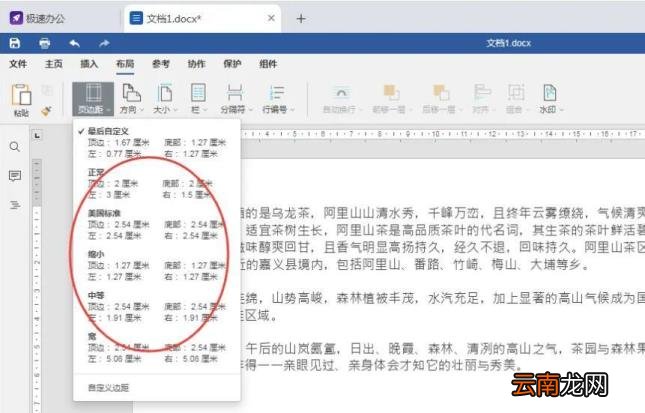Open the 栏 columns dropdown
Screen dimensions: 645x413
tap(199, 99)
